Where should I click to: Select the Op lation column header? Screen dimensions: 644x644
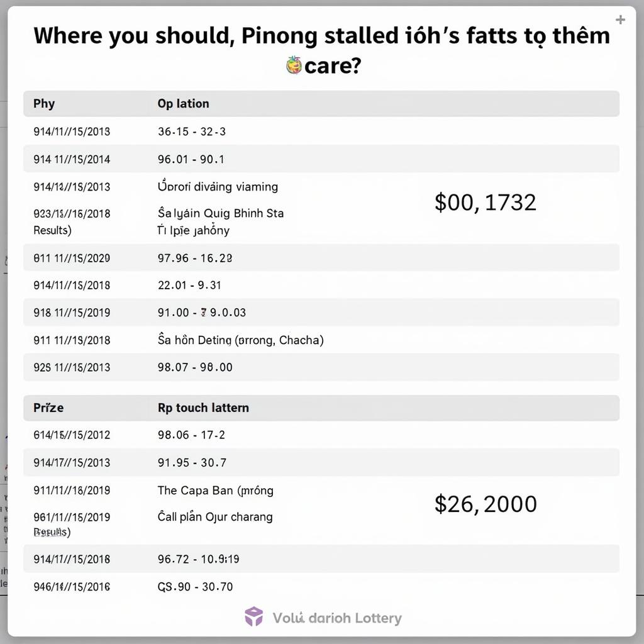pyautogui.click(x=183, y=104)
